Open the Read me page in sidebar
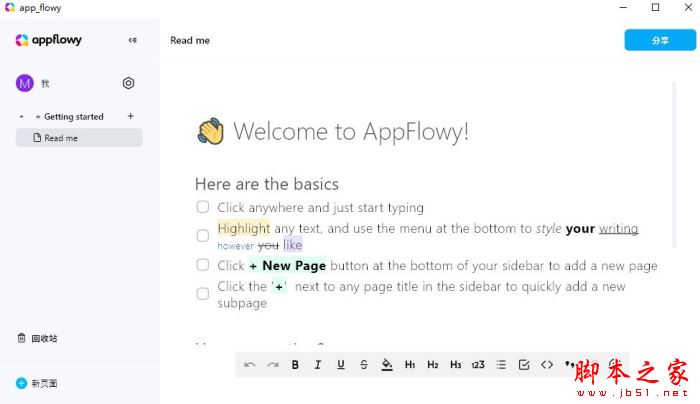The width and height of the screenshot is (700, 404). [79, 138]
